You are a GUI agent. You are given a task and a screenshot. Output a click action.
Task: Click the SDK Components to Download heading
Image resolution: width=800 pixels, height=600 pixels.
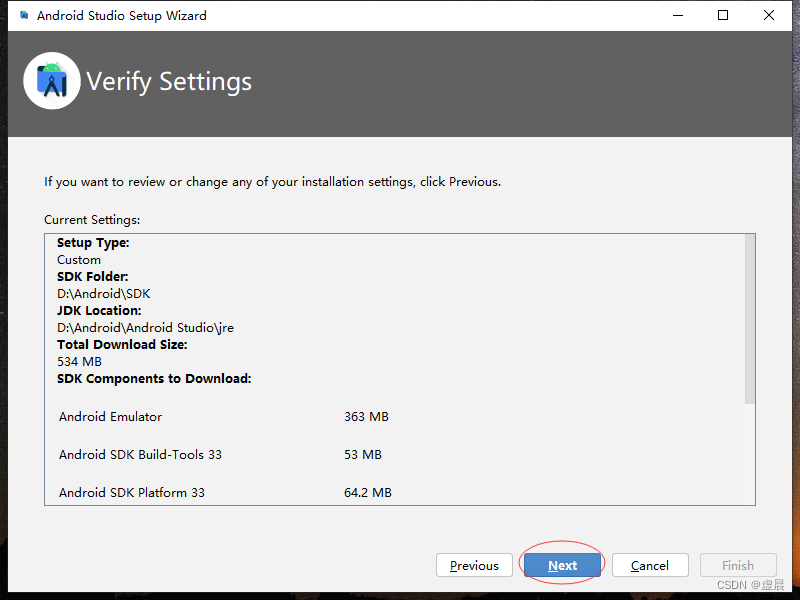coord(154,378)
